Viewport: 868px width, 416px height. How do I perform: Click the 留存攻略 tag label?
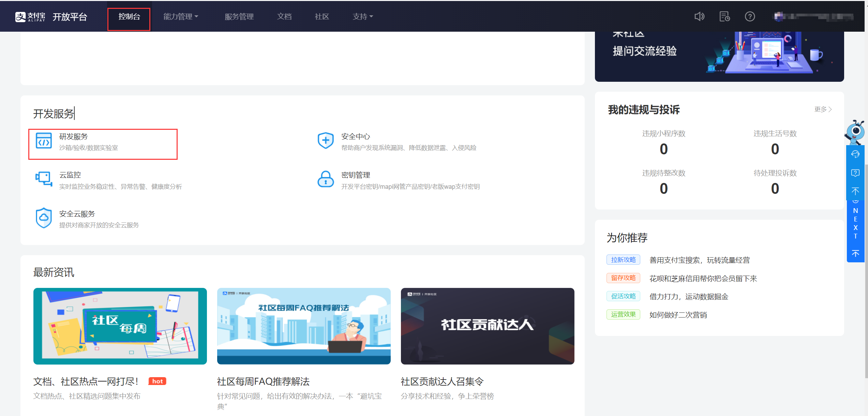tap(623, 278)
